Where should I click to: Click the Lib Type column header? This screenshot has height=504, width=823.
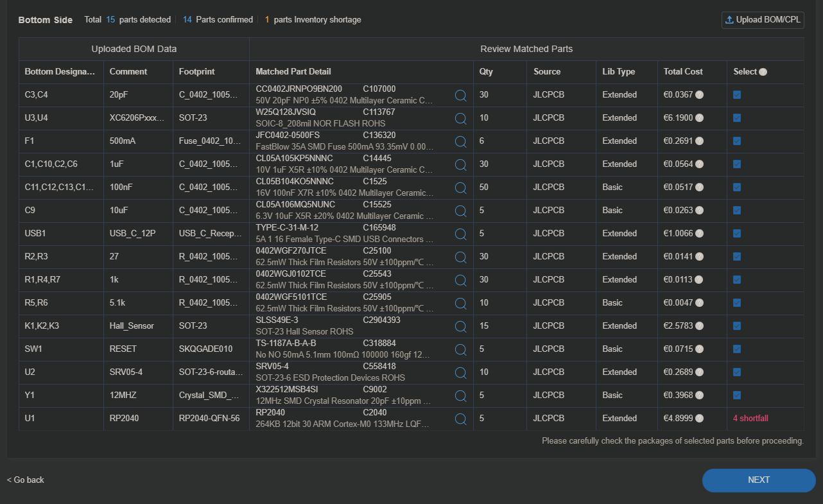[x=618, y=72]
